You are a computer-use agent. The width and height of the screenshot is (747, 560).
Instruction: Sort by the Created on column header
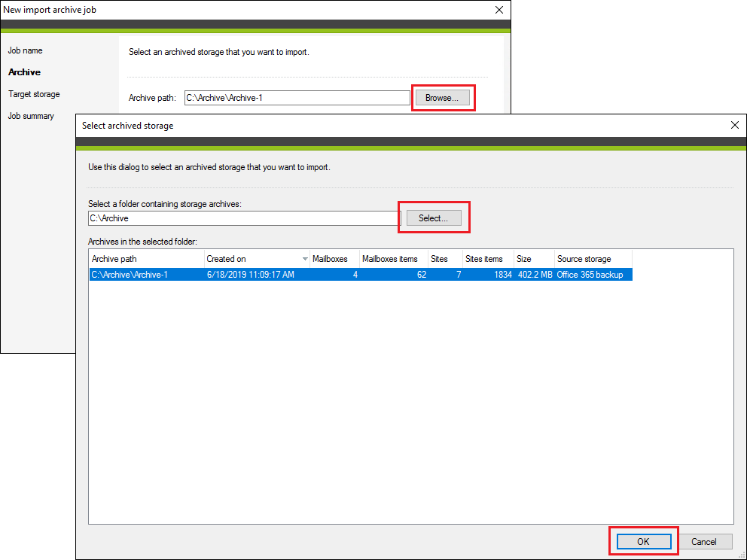click(257, 259)
